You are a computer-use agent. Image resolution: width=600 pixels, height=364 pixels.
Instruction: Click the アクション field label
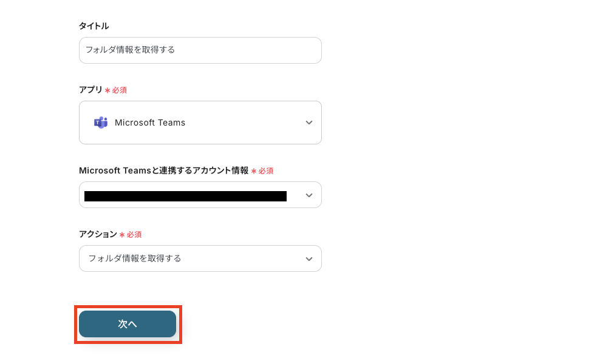[98, 234]
